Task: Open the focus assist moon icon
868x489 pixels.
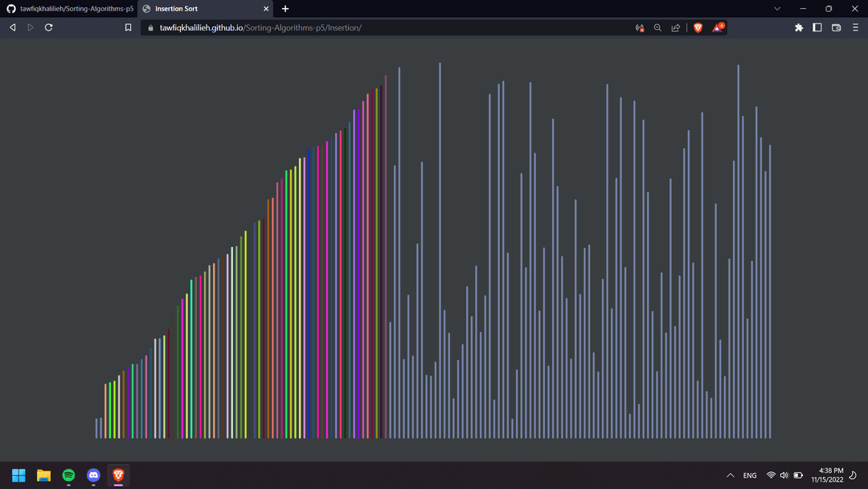Action: 854,475
